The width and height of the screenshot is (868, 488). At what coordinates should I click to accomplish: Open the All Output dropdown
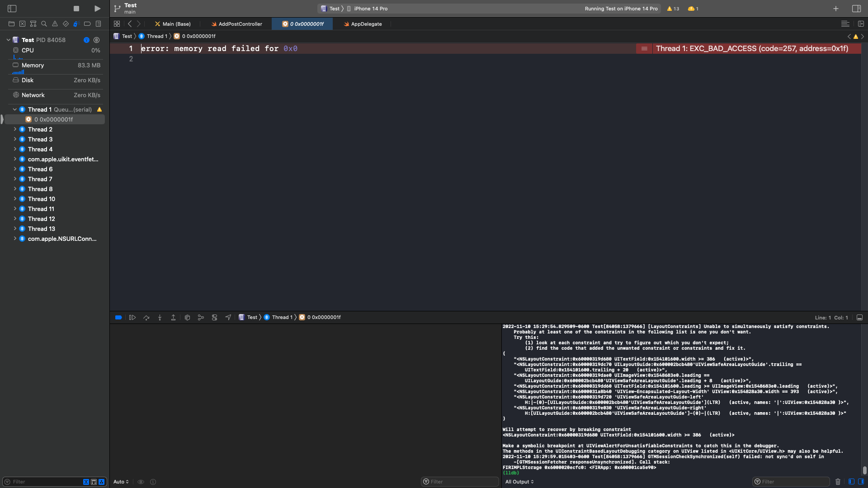point(519,482)
